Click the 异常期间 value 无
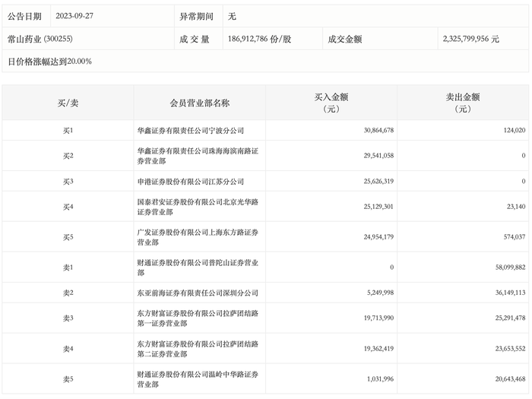Viewport: 532px width, 399px height. (x=232, y=16)
